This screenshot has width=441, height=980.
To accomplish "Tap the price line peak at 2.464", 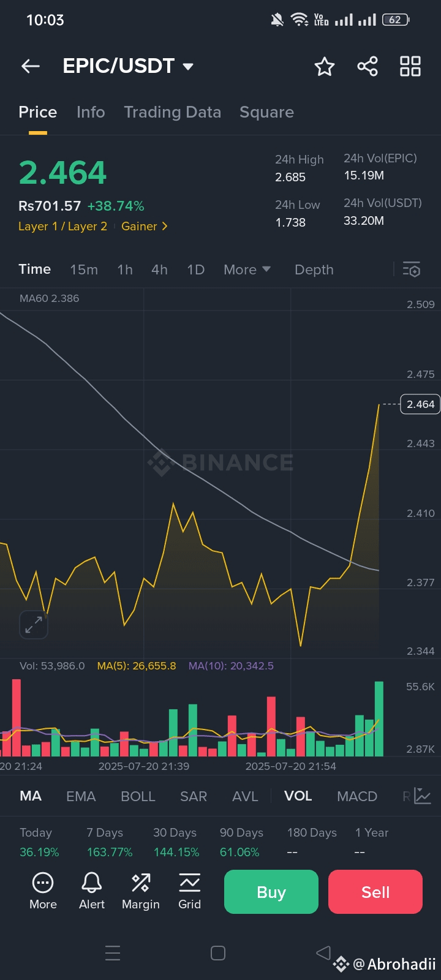I will click(379, 405).
